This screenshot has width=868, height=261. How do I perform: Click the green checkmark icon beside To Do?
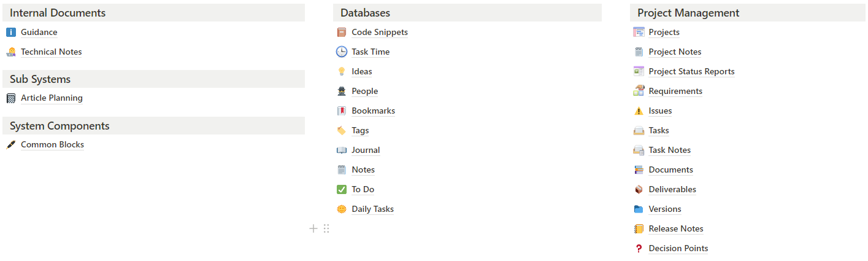click(342, 189)
